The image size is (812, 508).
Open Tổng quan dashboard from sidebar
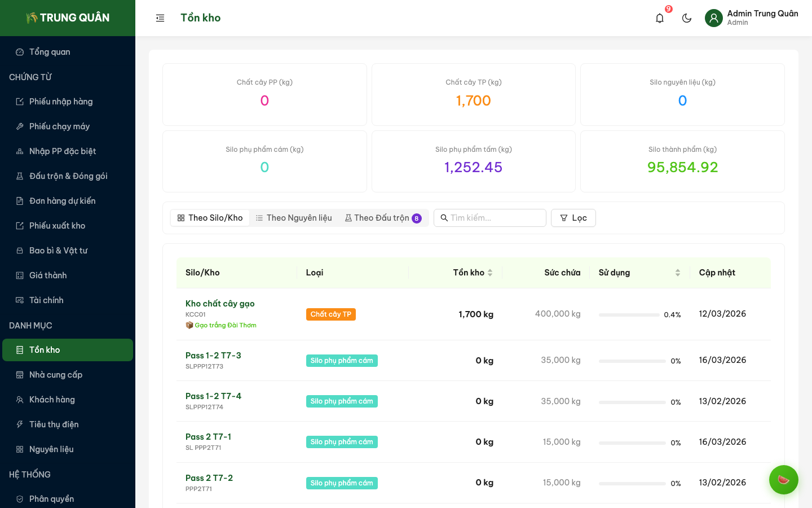coord(50,52)
